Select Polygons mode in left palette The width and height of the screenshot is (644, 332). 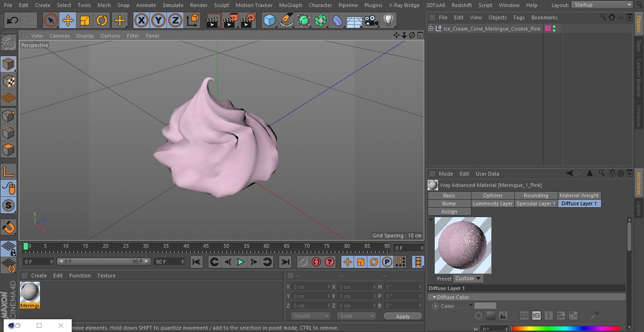point(8,150)
